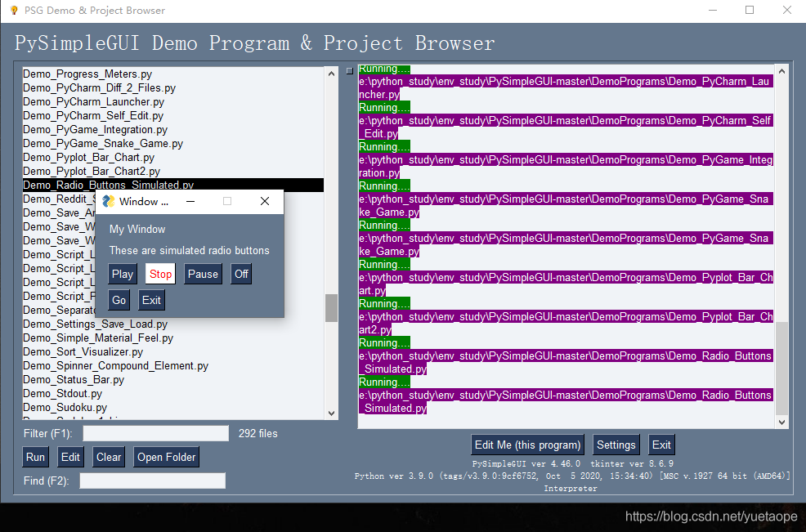Click the Edit button below the file list

pyautogui.click(x=70, y=457)
